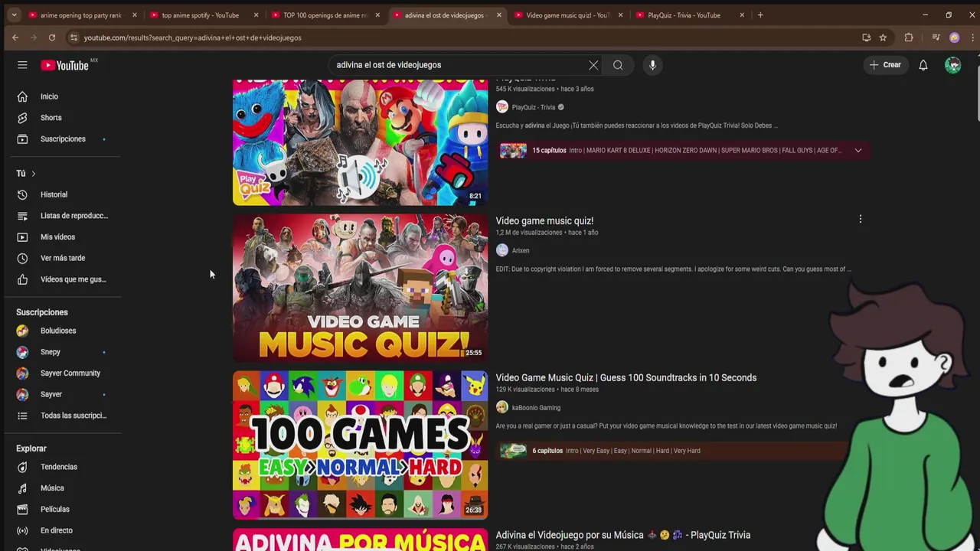980x551 pixels.
Task: Bookmark this page with the star
Action: point(883,37)
